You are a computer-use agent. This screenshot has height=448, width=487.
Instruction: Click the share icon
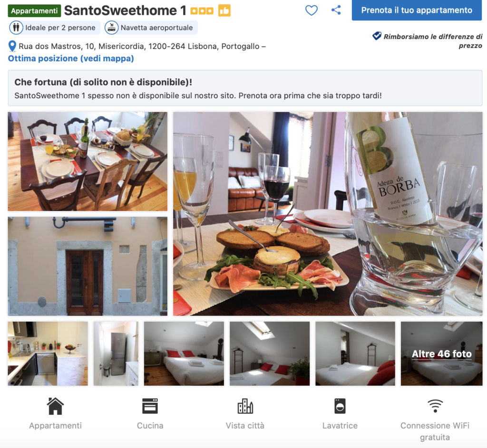tap(336, 10)
